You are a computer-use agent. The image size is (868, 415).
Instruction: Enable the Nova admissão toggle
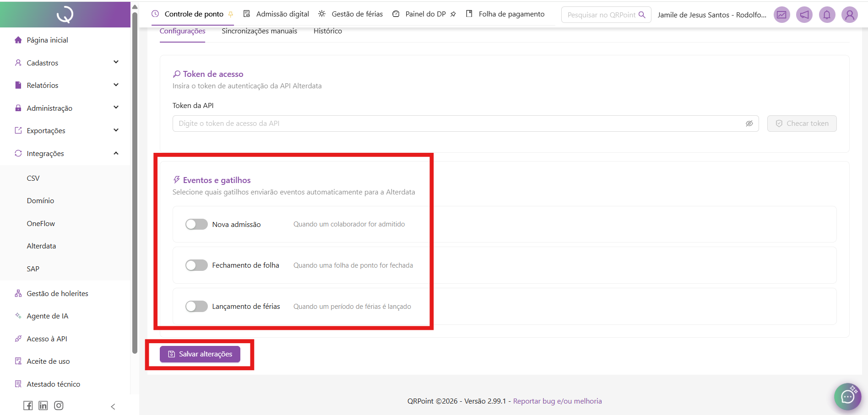pyautogui.click(x=196, y=224)
